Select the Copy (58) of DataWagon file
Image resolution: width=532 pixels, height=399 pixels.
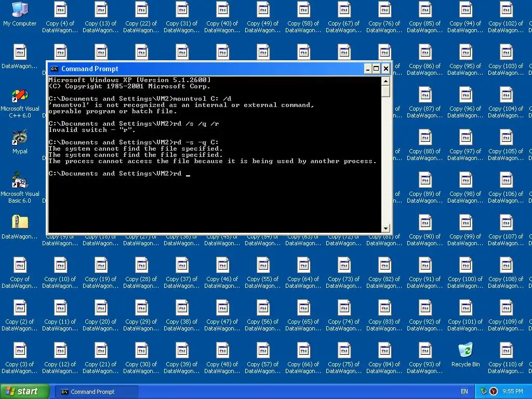[303, 17]
